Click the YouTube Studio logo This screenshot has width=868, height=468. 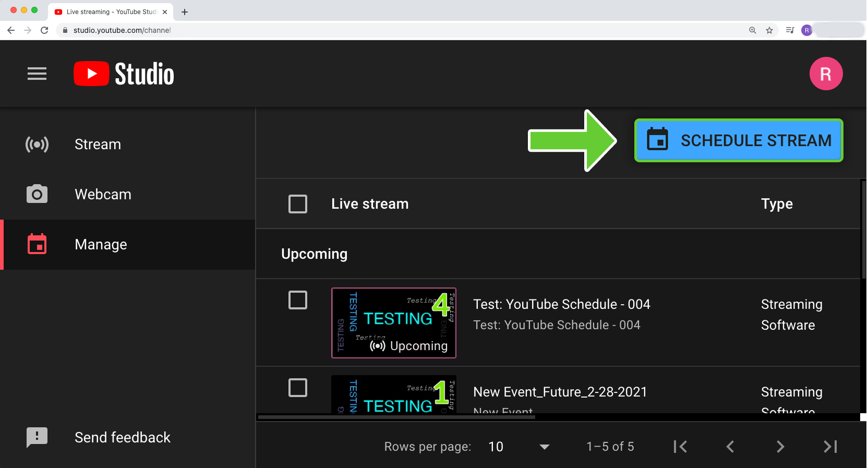(x=124, y=74)
